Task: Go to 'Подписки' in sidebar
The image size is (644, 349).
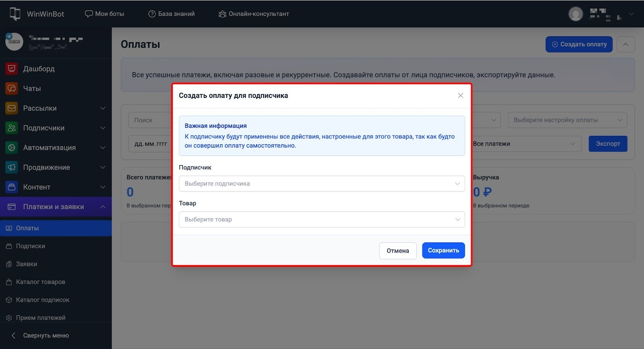Action: pos(30,246)
